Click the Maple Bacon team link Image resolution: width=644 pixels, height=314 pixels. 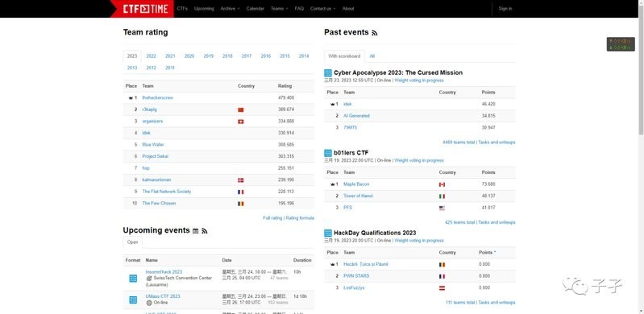[356, 184]
